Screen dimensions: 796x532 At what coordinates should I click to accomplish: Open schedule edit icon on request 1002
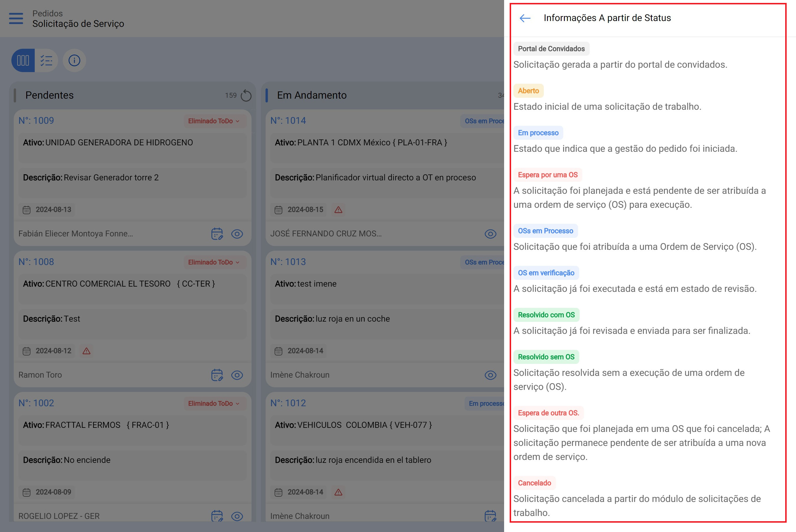217,516
